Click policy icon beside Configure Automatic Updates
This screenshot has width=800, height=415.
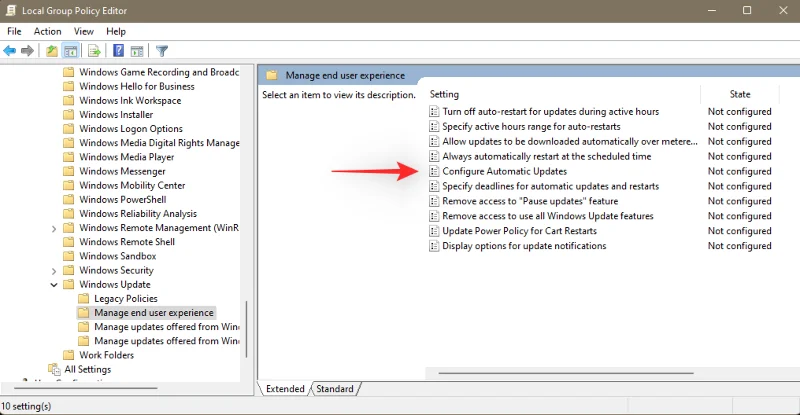coord(434,172)
